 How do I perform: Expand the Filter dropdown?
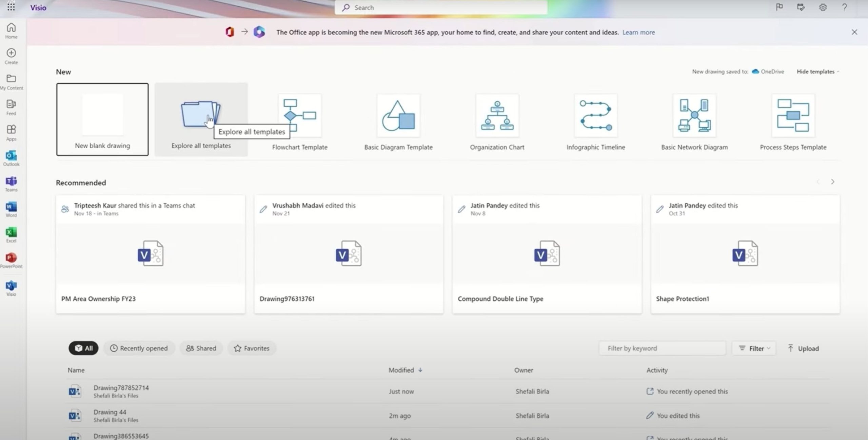[754, 348]
